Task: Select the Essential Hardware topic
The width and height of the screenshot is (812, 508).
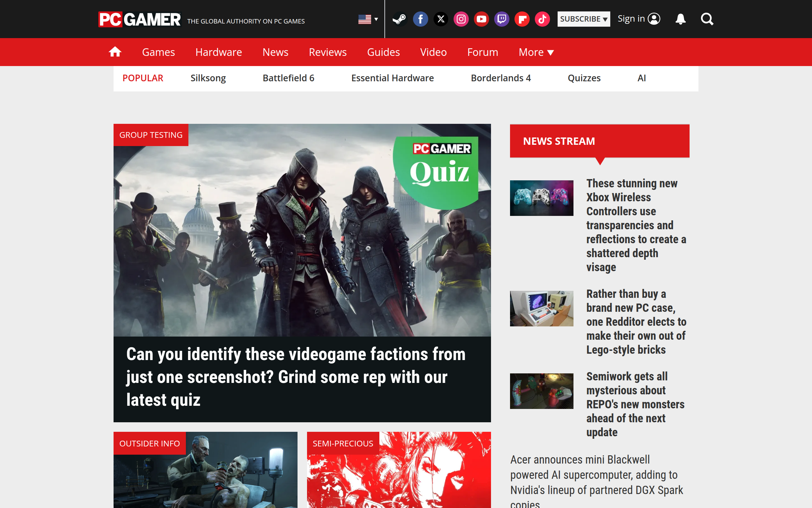Action: click(x=392, y=78)
